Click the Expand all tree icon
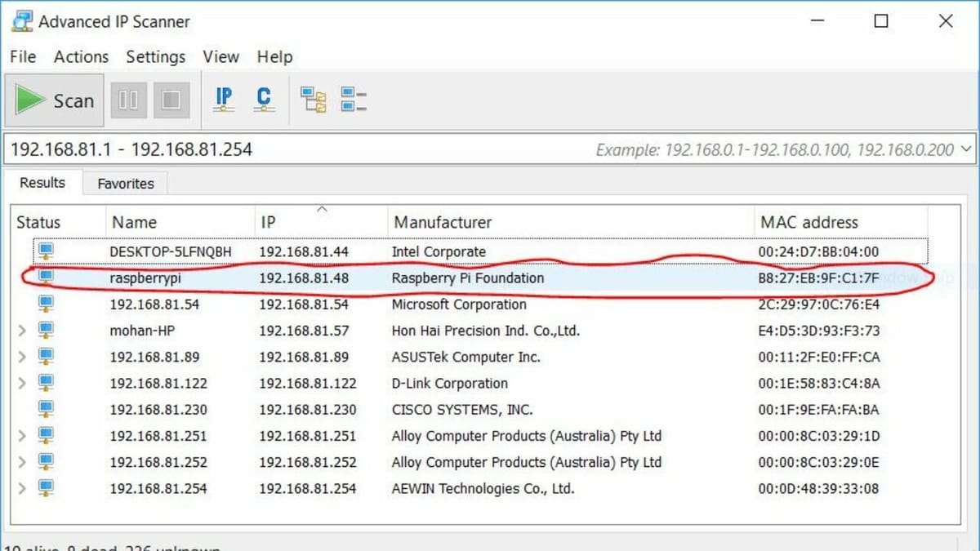Viewport: 980px width, 551px height. pos(314,100)
